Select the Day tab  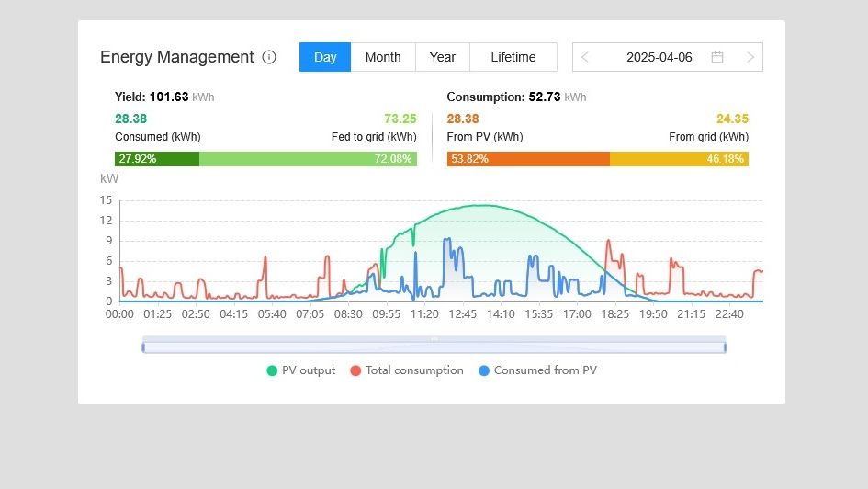(x=325, y=57)
